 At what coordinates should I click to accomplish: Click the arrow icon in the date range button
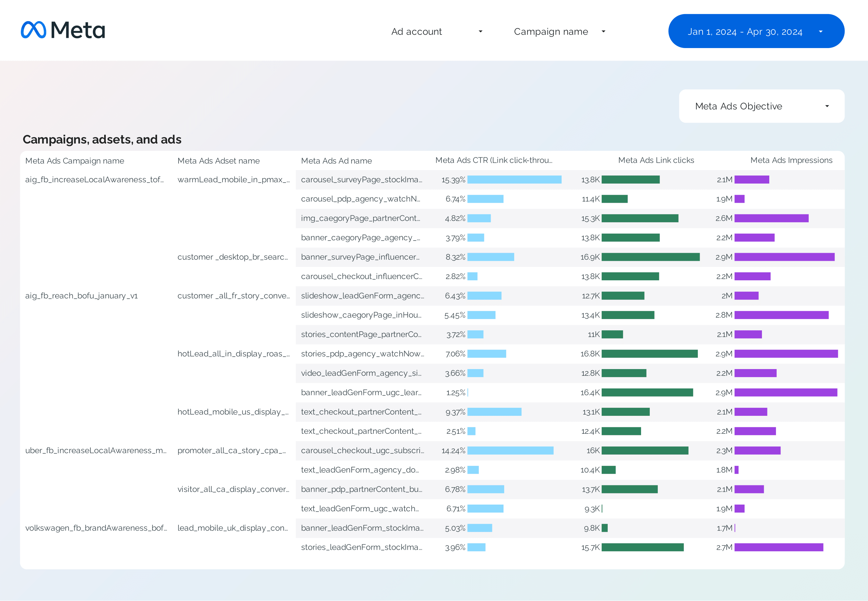point(821,32)
